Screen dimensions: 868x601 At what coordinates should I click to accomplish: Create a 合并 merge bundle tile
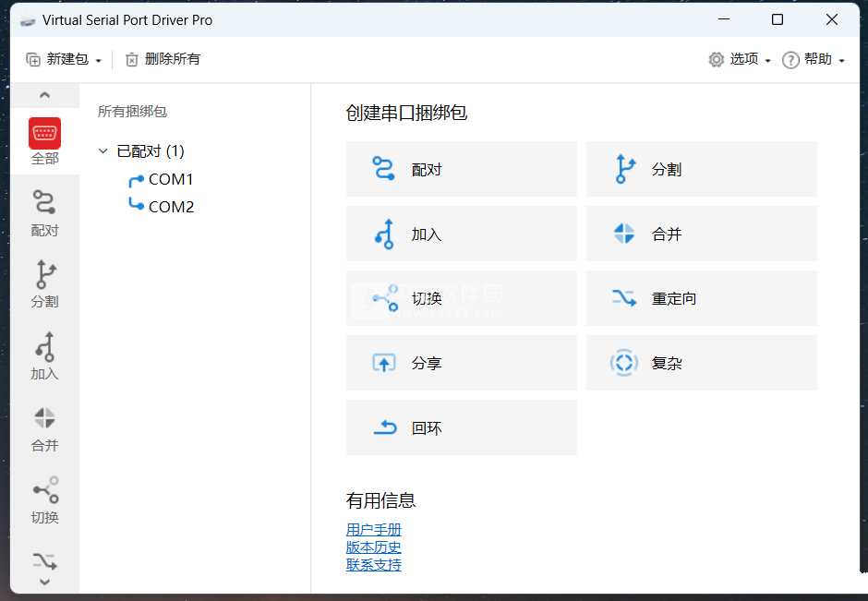(x=702, y=234)
